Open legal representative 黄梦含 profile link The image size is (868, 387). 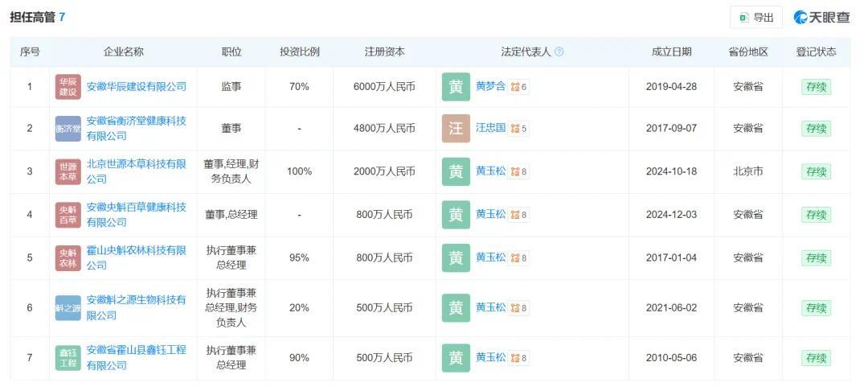(490, 86)
